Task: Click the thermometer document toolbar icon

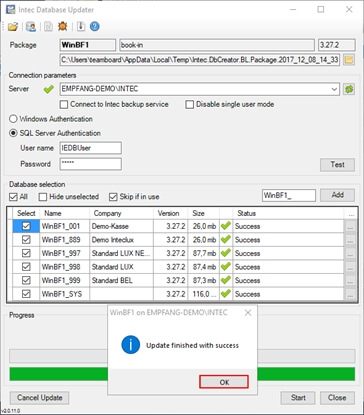Action: 81,26
